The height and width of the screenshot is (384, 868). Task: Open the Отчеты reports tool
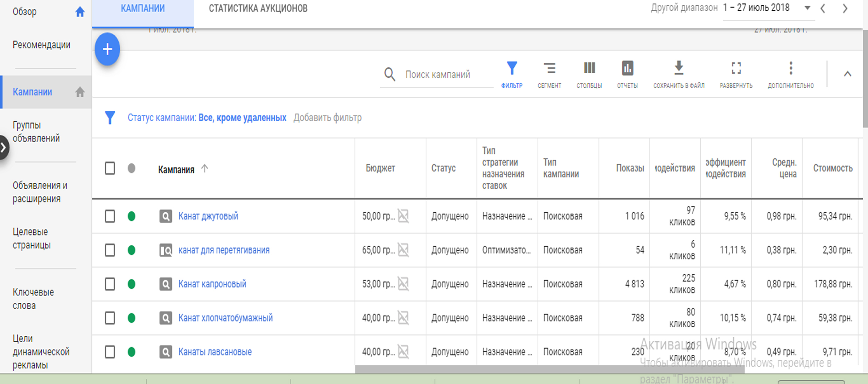(x=627, y=75)
